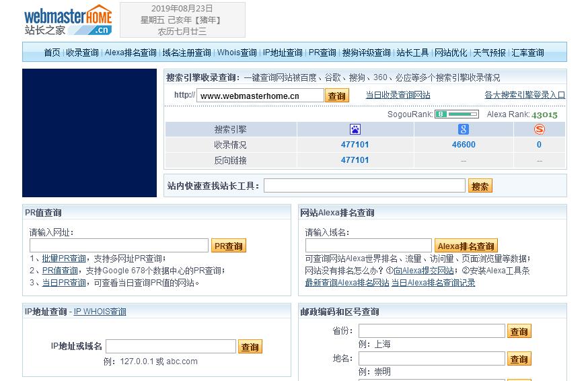
Task: Open the 各大搜索引擎登录入口 link
Action: tap(525, 96)
